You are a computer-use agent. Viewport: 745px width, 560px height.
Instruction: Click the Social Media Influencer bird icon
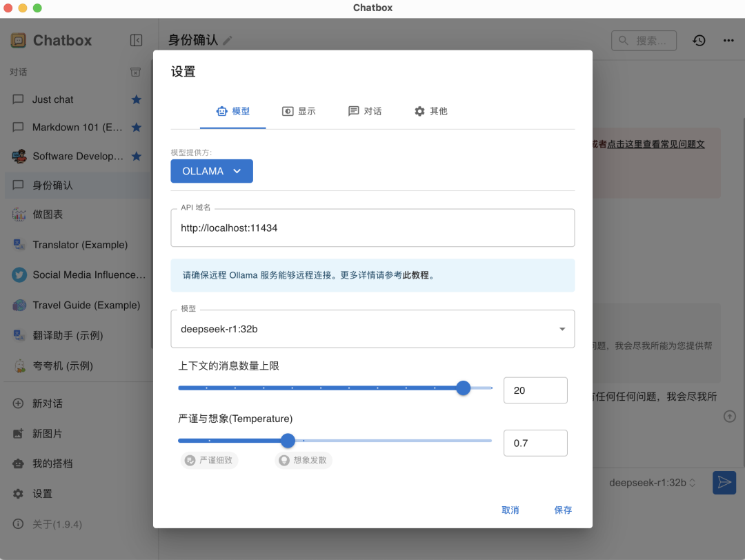pyautogui.click(x=19, y=274)
